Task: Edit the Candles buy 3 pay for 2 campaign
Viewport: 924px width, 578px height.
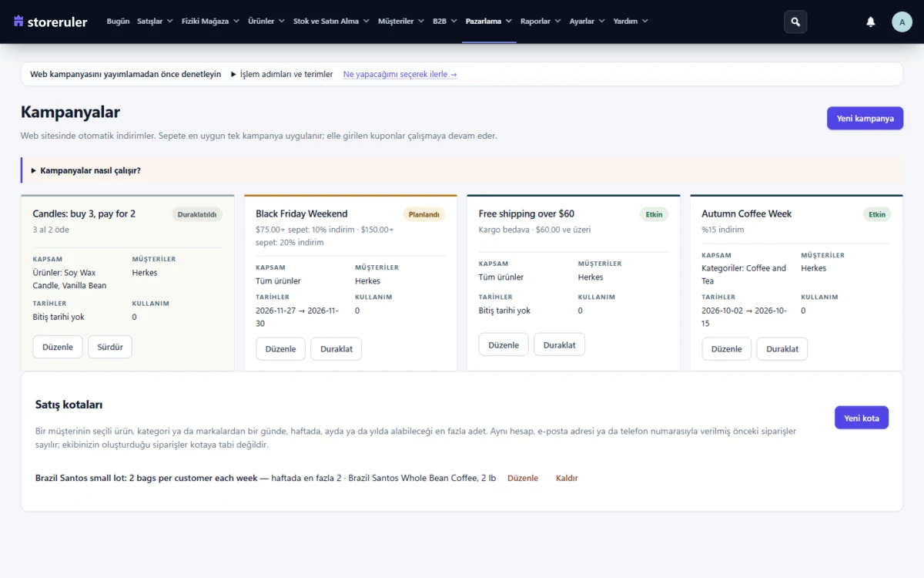Action: pos(58,347)
